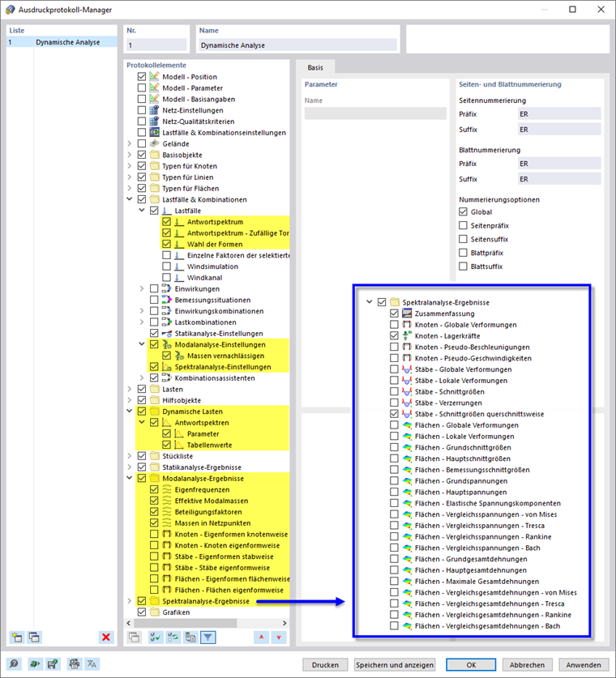Expand the Spektralanalyse-Ergebnisse node
The image size is (616, 678).
tap(130, 601)
